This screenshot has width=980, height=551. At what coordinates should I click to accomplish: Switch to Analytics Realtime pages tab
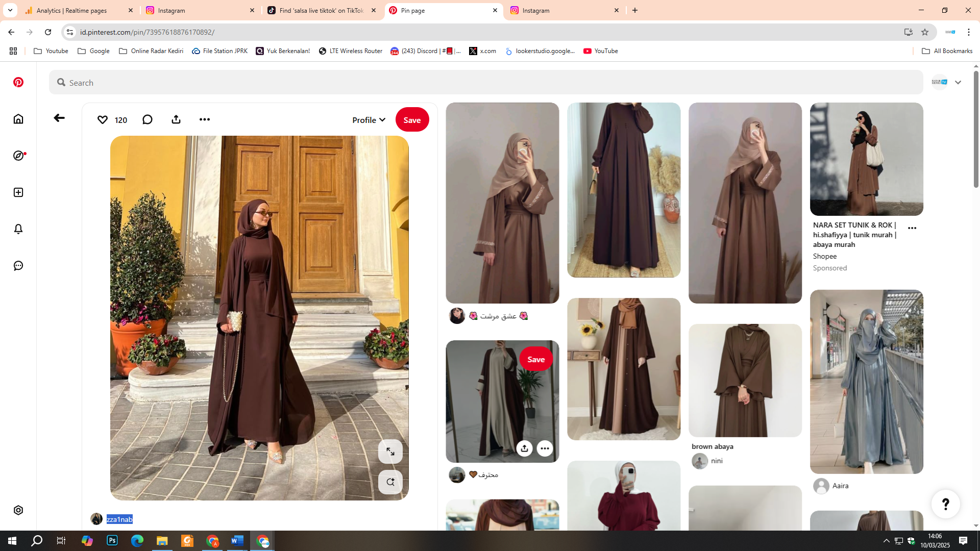(x=80, y=10)
